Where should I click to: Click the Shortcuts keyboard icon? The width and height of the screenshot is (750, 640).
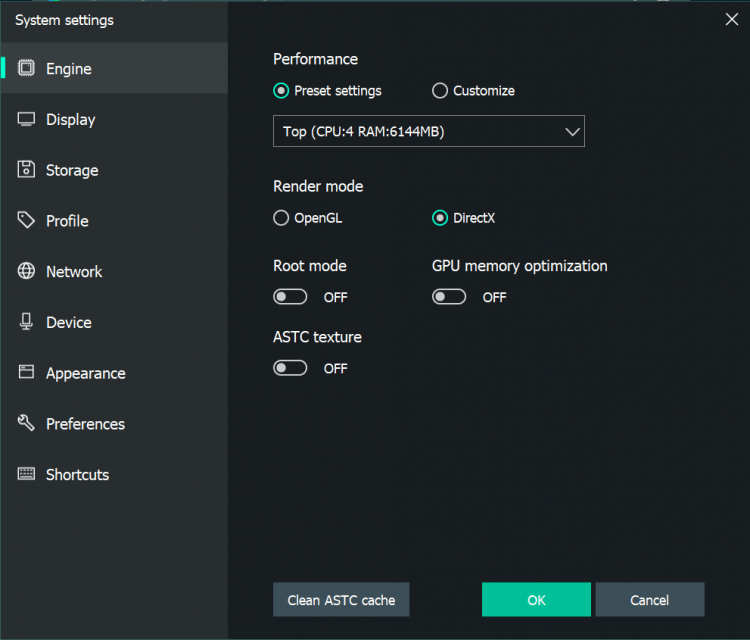tap(27, 474)
